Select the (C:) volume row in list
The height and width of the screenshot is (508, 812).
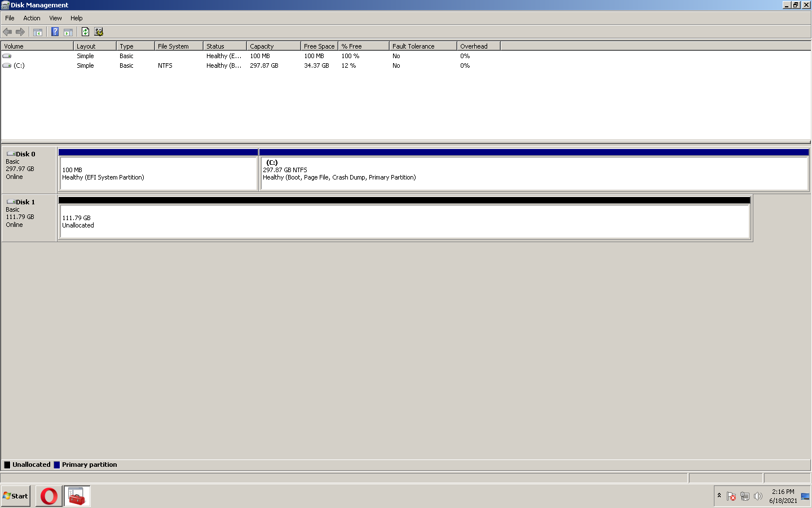[19, 65]
